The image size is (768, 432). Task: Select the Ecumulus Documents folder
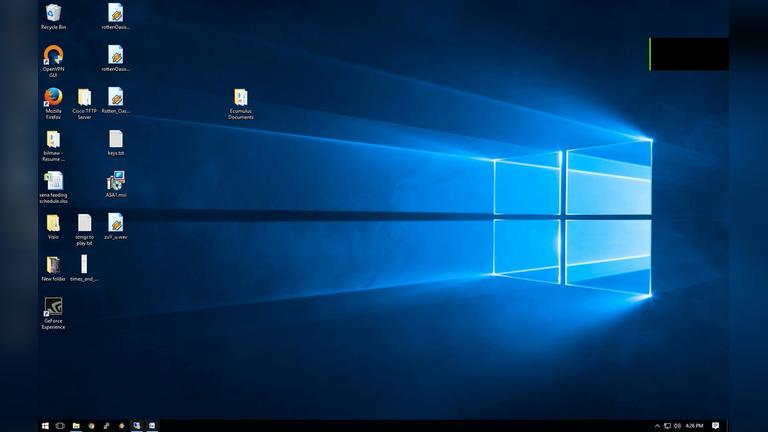click(x=240, y=104)
